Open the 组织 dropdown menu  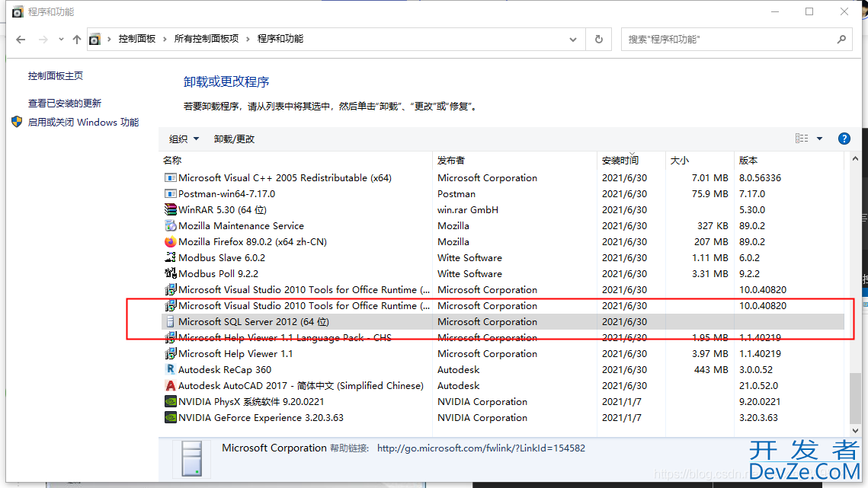(x=184, y=139)
